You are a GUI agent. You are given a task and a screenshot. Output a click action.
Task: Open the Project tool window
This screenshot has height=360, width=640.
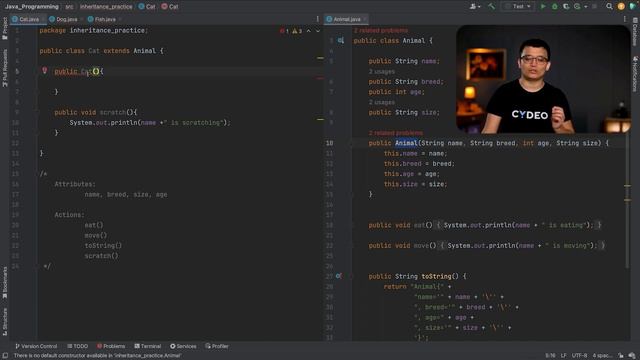[5, 28]
